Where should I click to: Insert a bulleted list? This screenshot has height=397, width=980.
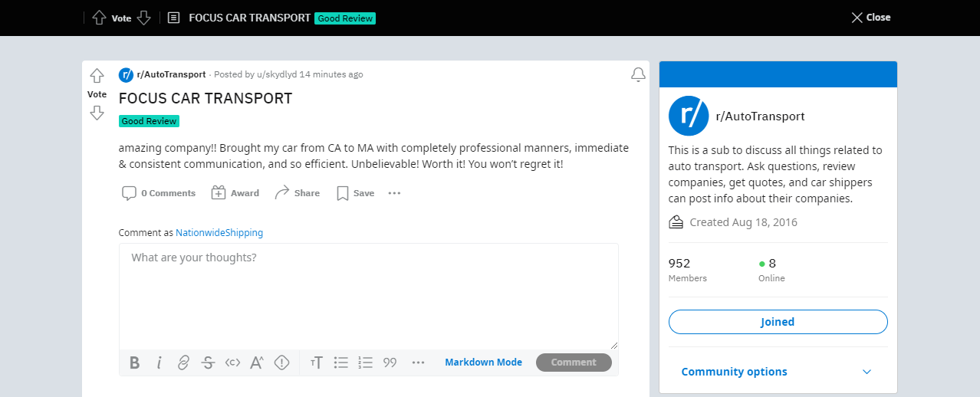[341, 363]
